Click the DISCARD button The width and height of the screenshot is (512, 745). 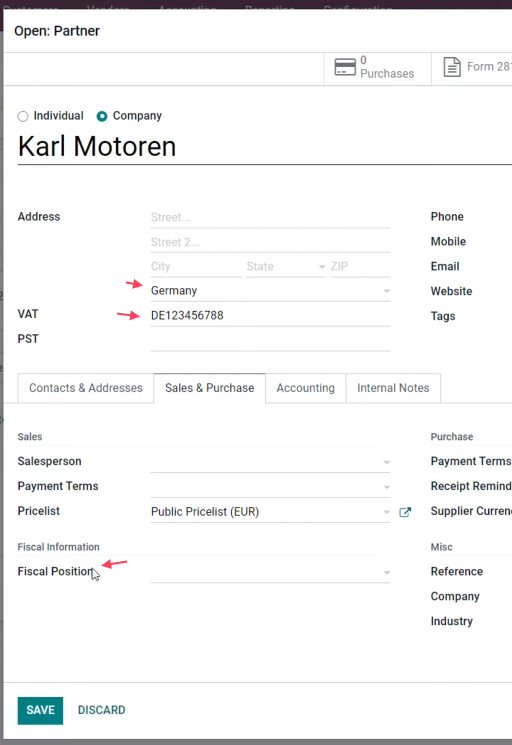[102, 710]
